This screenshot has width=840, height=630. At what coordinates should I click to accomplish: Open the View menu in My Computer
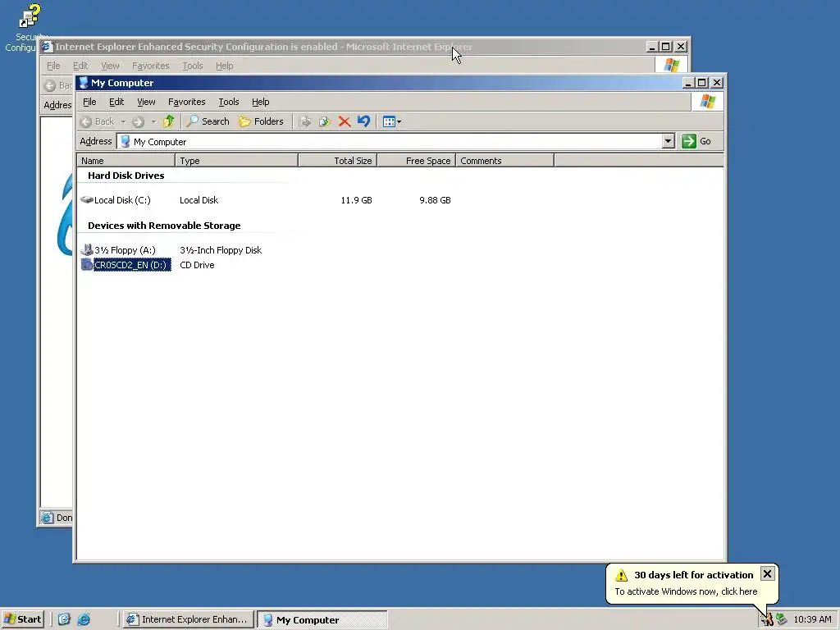point(146,102)
